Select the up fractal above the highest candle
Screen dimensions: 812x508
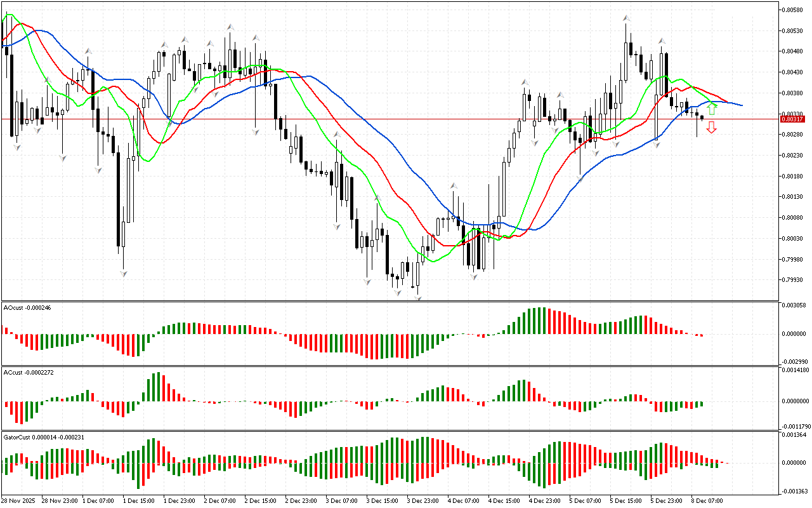point(627,18)
